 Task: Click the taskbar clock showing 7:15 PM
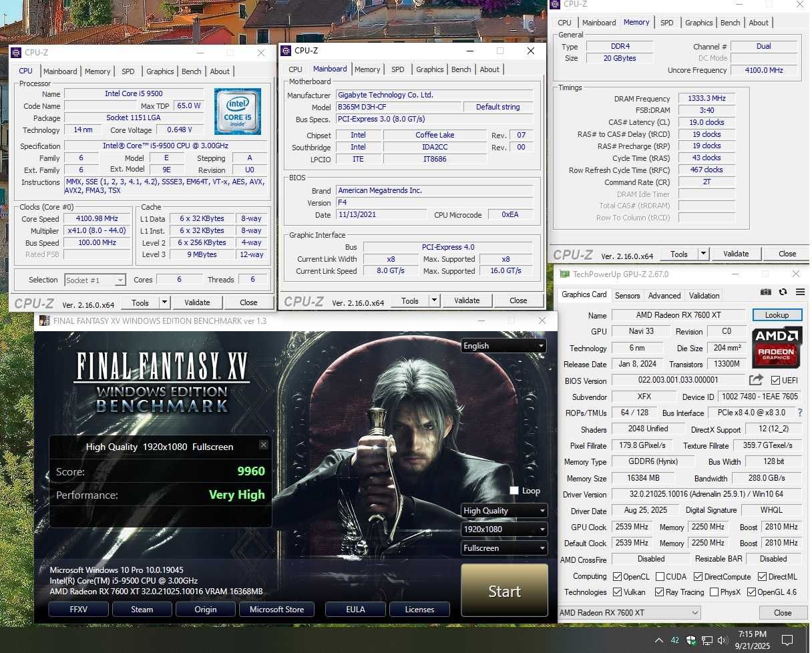click(753, 640)
